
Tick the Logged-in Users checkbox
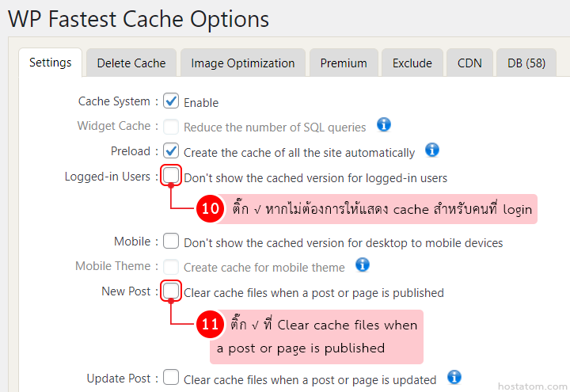[171, 176]
